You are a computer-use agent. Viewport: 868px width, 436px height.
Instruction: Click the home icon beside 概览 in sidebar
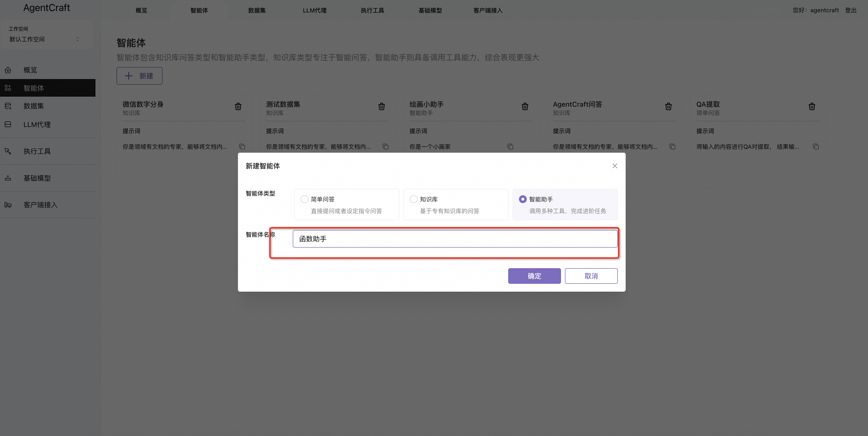(8, 70)
